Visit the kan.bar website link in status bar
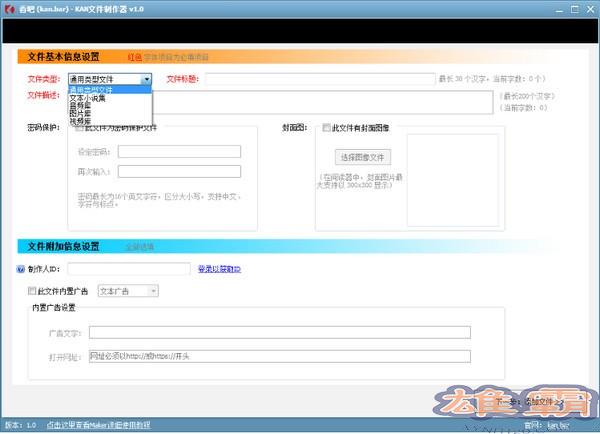Viewport: 600px width, 434px height. pyautogui.click(x=558, y=425)
